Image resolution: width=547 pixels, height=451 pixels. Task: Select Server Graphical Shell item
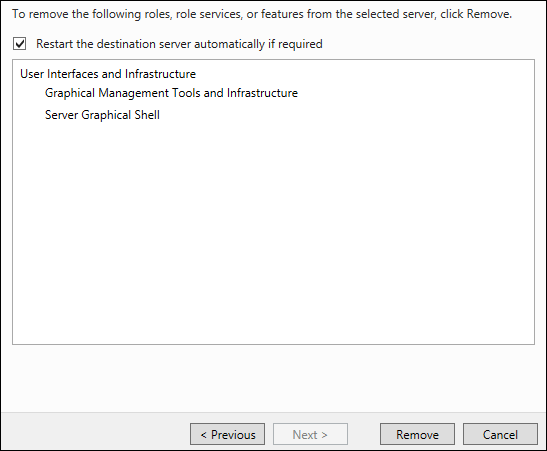click(102, 115)
